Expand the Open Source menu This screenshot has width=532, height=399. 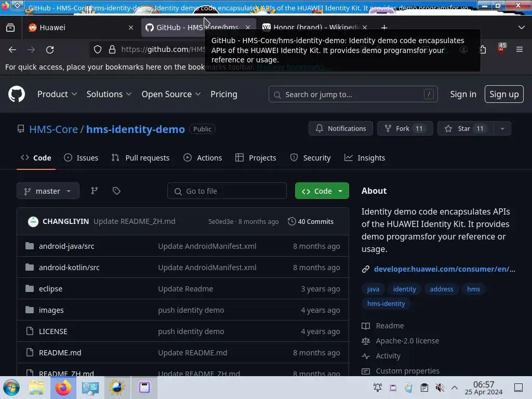click(171, 94)
